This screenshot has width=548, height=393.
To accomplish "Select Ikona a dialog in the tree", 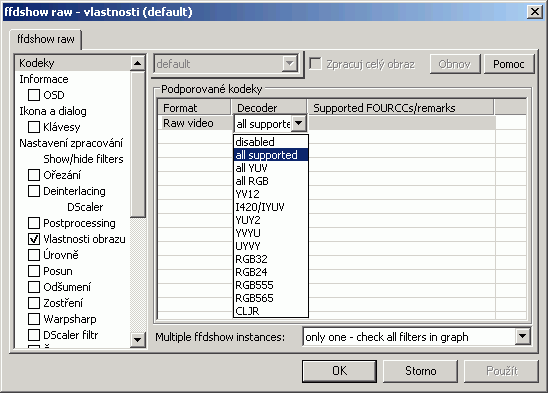I will [53, 111].
